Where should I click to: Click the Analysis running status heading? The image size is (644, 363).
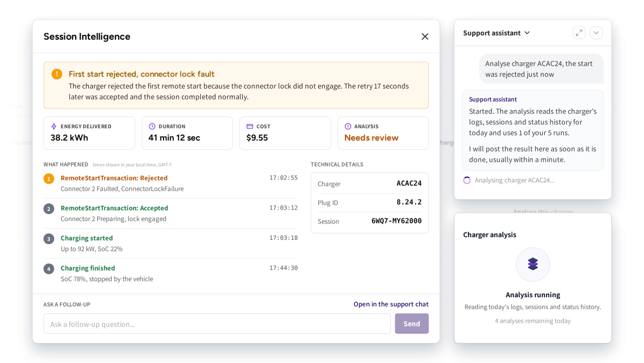[533, 294]
